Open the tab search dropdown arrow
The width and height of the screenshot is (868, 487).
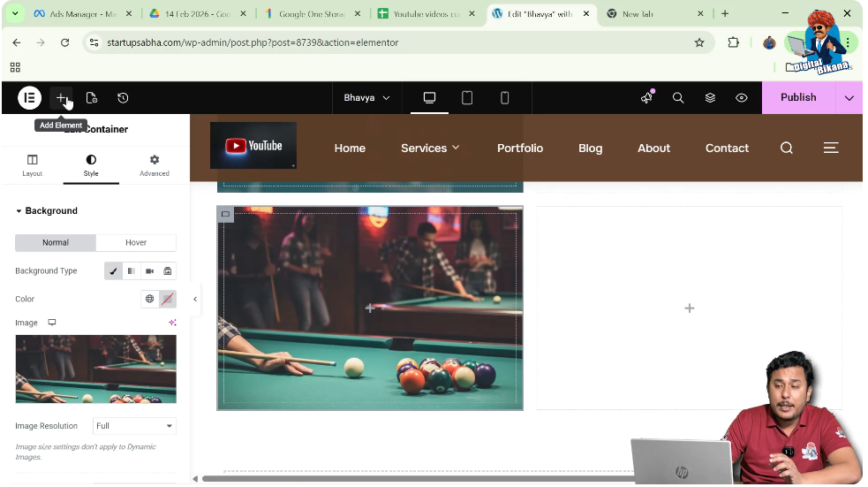click(15, 14)
